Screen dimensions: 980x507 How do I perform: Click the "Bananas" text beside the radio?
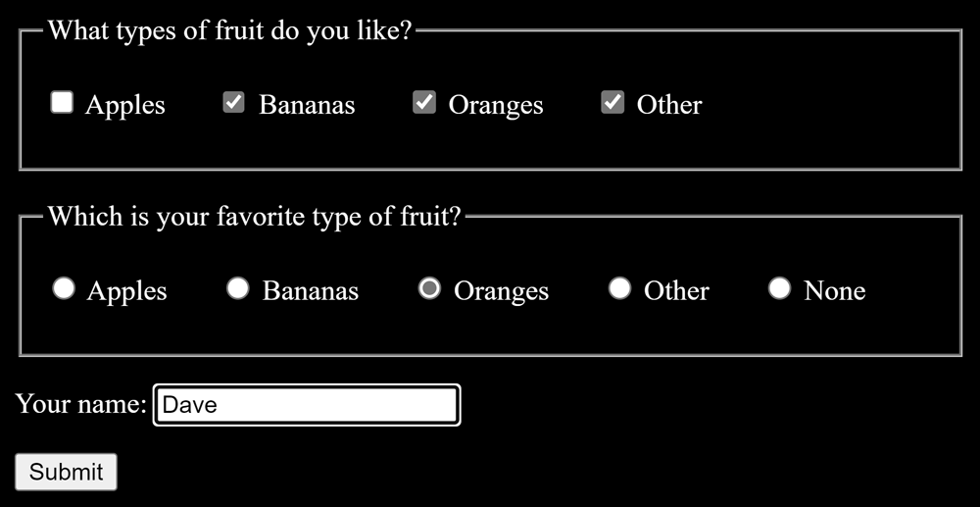click(311, 291)
